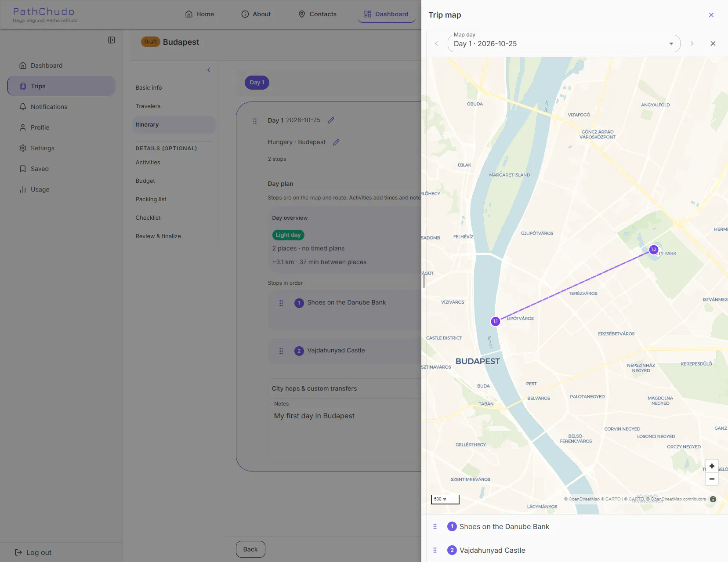Viewport: 728px width, 562px height.
Task: Expand City hops & custom transfers section
Action: coord(344,388)
